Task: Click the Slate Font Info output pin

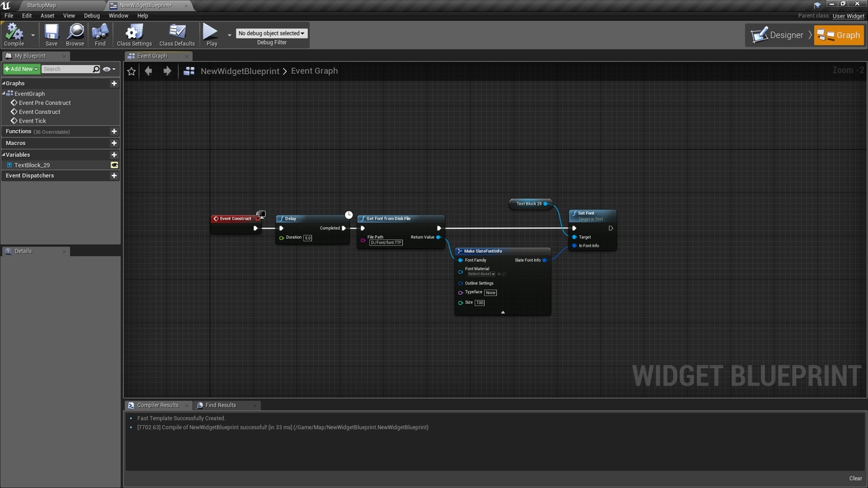Action: coord(545,260)
